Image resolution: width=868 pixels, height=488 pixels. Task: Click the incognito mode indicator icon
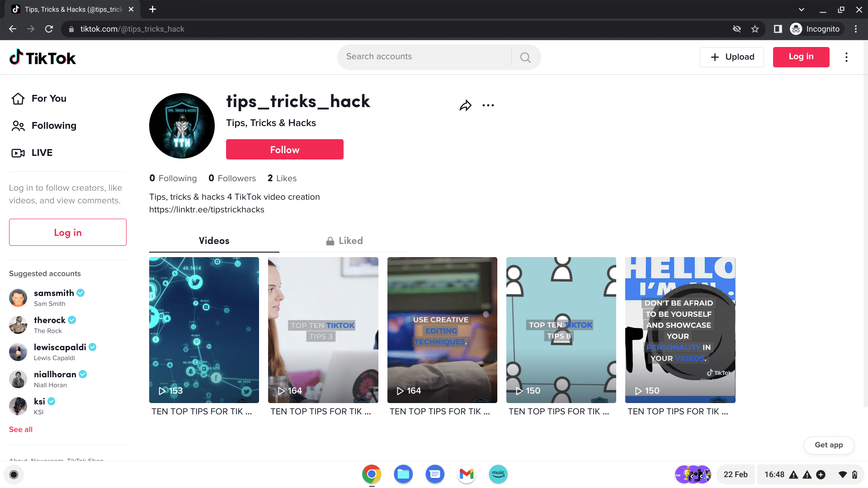(796, 28)
